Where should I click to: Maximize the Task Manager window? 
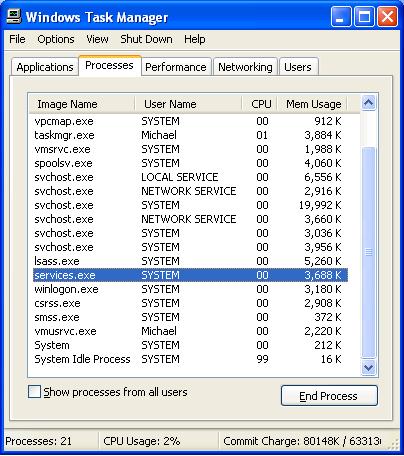(x=364, y=17)
